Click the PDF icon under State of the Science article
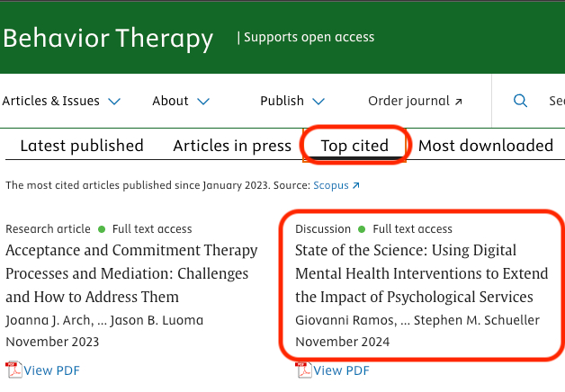565x392 pixels. tap(303, 370)
